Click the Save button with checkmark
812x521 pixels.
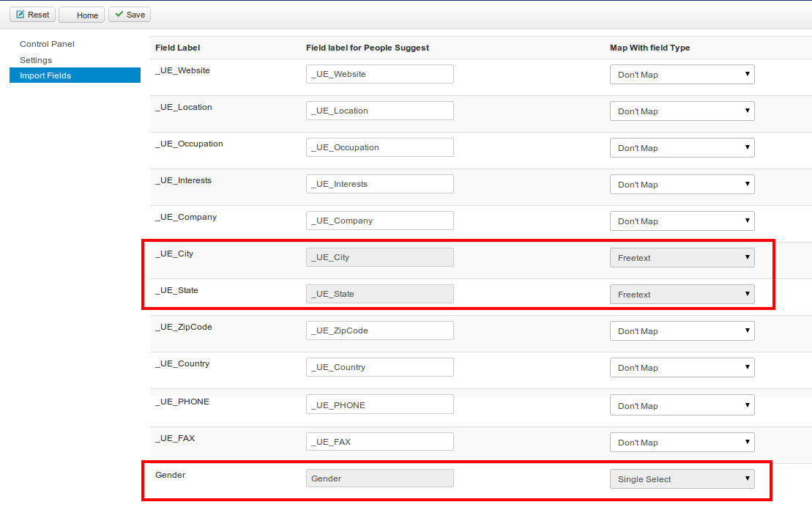click(130, 15)
